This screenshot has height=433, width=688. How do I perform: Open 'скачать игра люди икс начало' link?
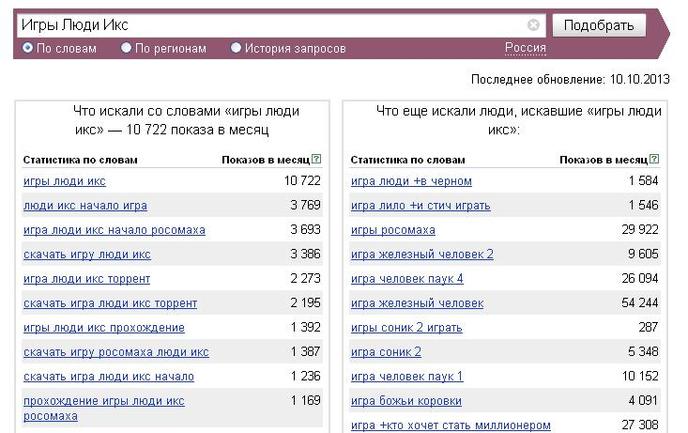[x=108, y=377]
